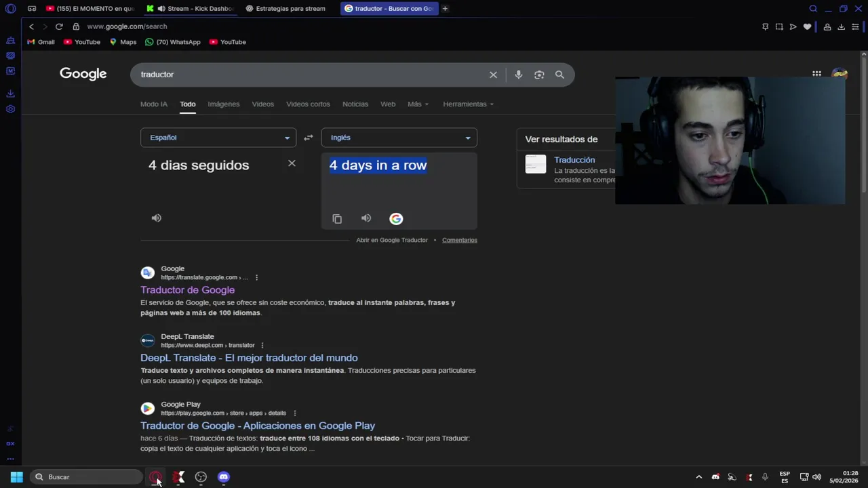Start voice search with the microphone icon
Screen dimensions: 868x488
click(x=518, y=75)
